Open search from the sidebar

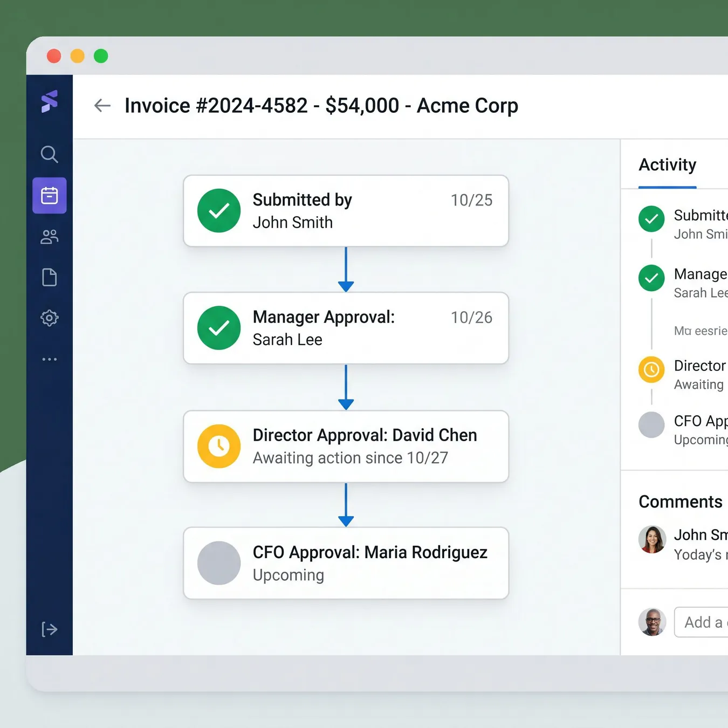point(49,154)
